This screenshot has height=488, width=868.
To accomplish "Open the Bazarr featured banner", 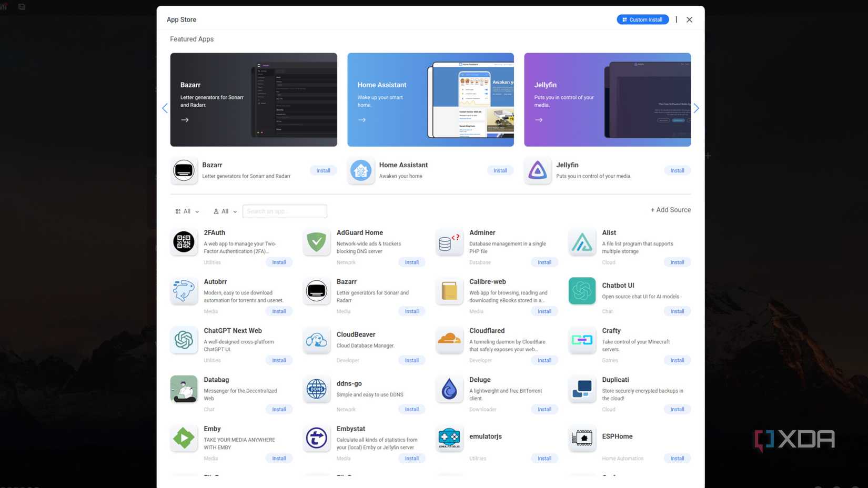I will tap(254, 99).
